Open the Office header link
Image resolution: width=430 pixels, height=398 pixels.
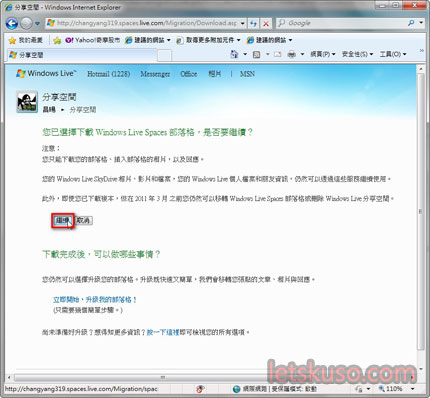[189, 74]
